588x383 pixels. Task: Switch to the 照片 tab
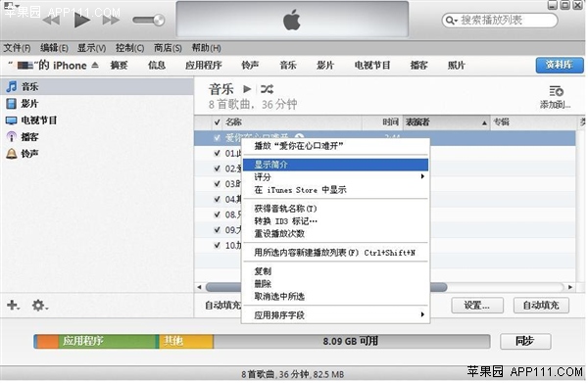tap(457, 66)
